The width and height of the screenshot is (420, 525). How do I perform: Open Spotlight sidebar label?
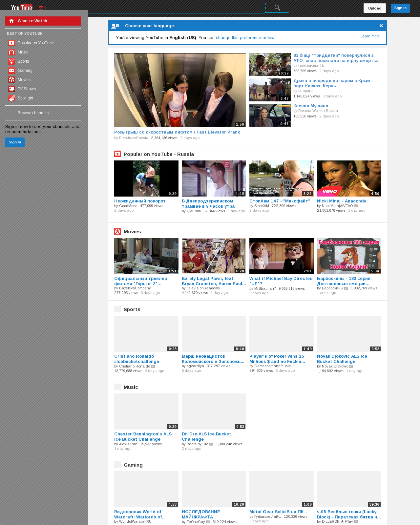click(x=26, y=98)
